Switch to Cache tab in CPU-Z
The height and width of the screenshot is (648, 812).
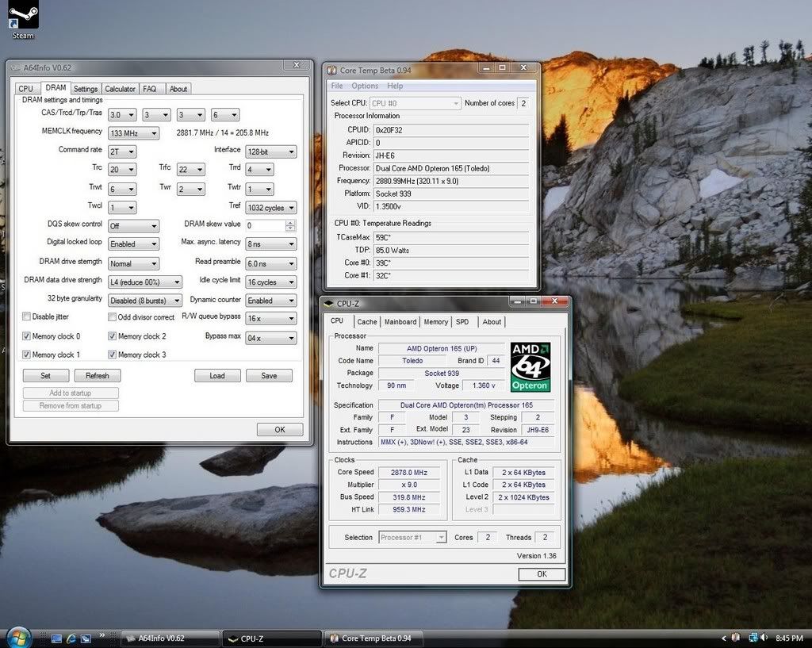click(x=367, y=322)
